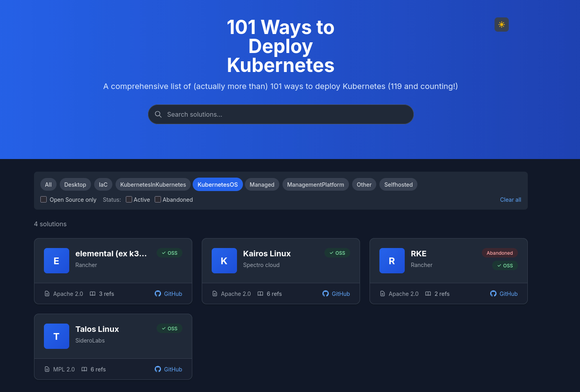
Task: Switch to the Desktop category filter
Action: pyautogui.click(x=75, y=185)
